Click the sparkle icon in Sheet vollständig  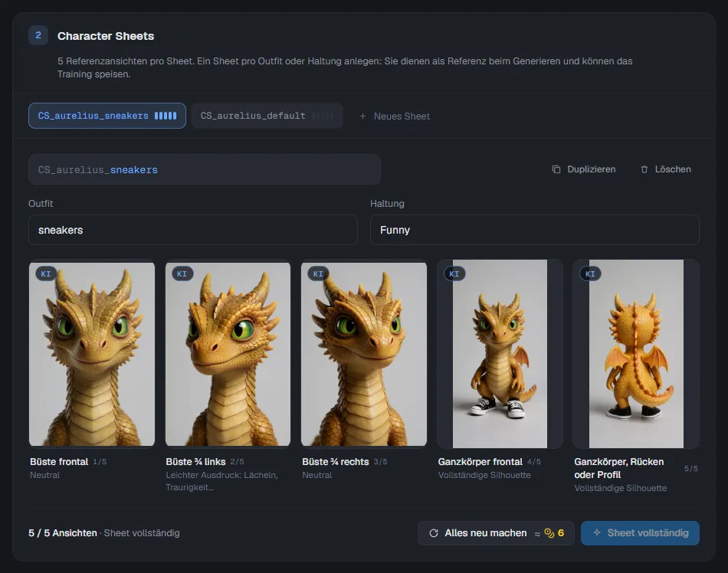tap(597, 532)
